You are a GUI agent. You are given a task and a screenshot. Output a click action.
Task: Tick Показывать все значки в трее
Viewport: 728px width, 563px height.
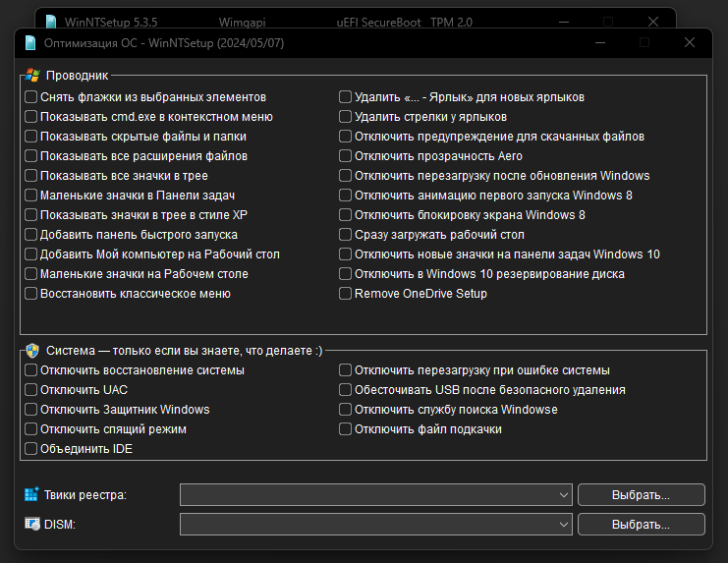31,176
